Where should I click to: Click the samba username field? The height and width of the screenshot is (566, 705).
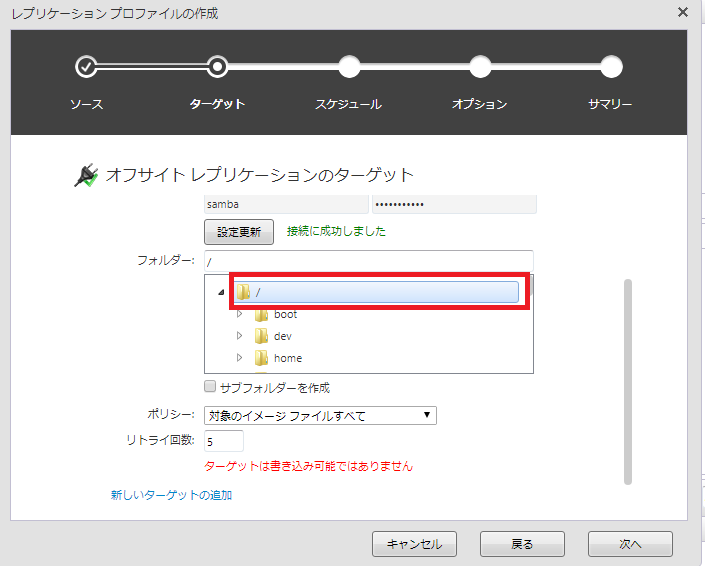[286, 205]
